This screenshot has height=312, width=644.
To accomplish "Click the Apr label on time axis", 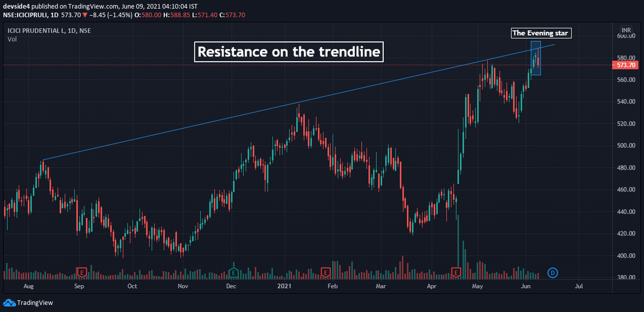I will pyautogui.click(x=433, y=287).
